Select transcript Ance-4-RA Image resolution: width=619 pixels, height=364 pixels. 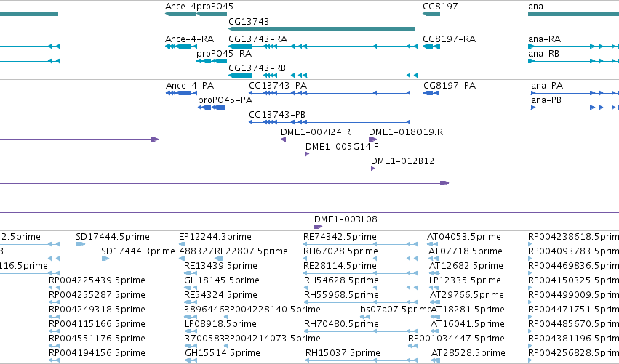[x=181, y=46]
